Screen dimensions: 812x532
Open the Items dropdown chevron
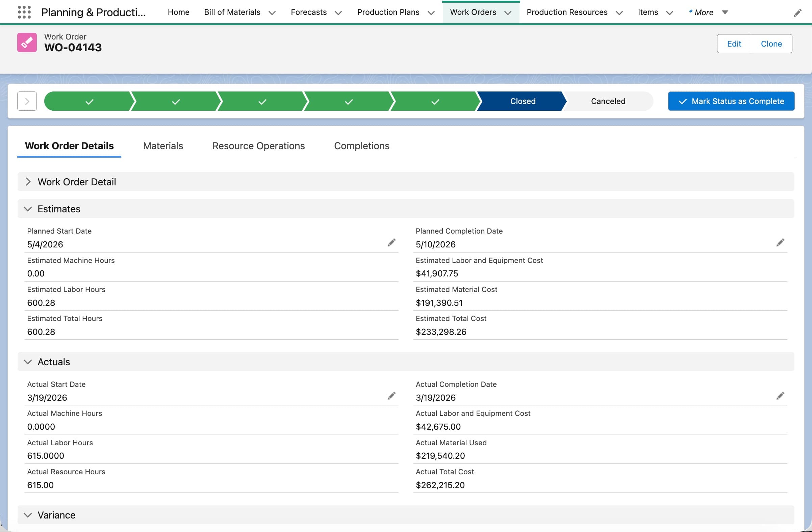point(669,13)
